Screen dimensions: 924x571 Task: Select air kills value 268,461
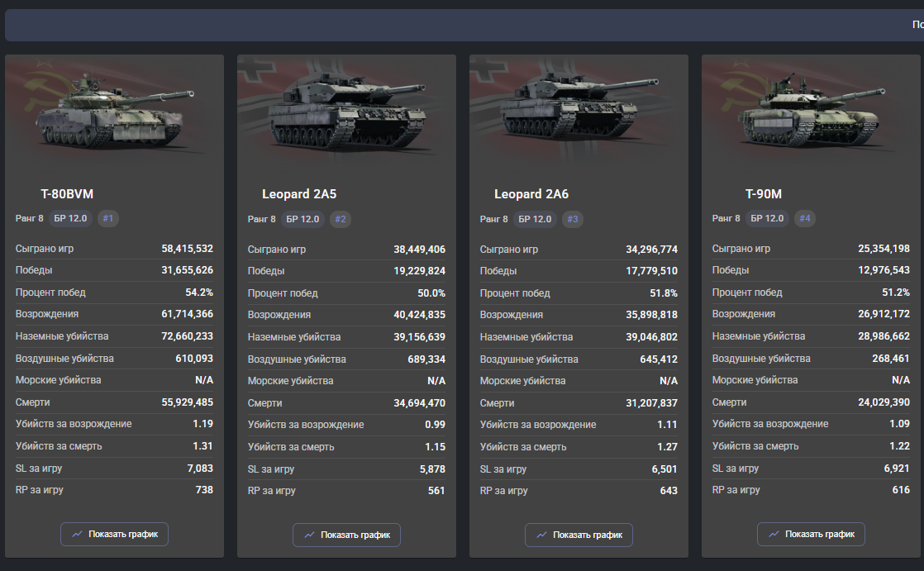[891, 359]
